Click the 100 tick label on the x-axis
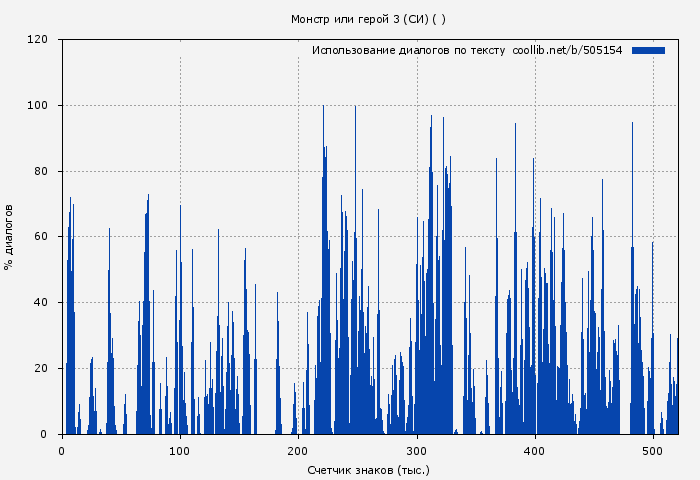700x480 pixels. [180, 451]
